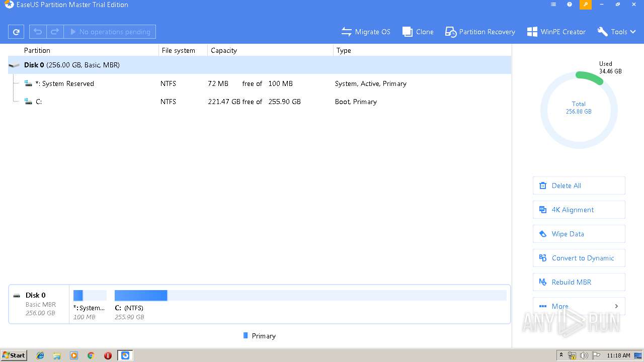Click the volume speaker tray icon
The width and height of the screenshot is (644, 362).
coord(584,355)
